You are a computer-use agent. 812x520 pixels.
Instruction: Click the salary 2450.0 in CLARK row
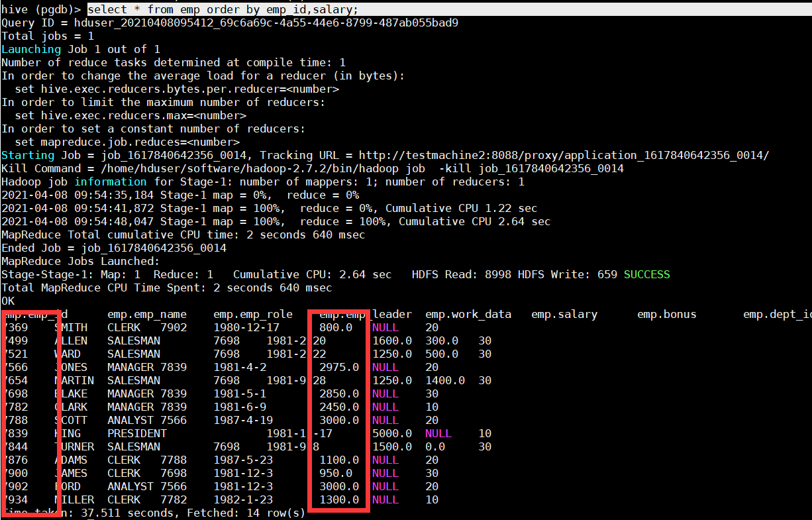point(339,407)
